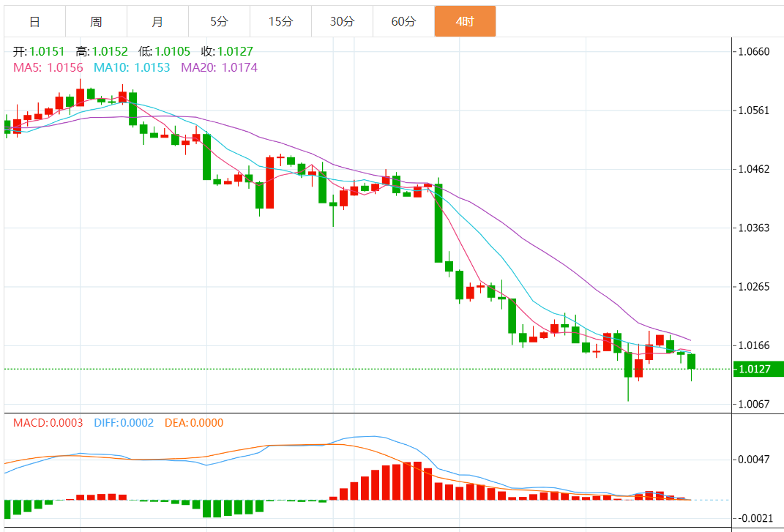Open the 月 monthly timeframe tab

coord(157,21)
